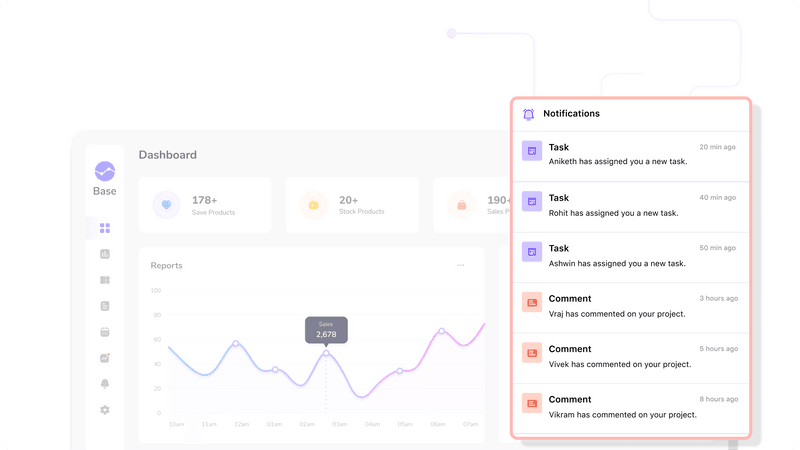Open Rohit's task assignment notification
This screenshot has width=800, height=450.
630,206
